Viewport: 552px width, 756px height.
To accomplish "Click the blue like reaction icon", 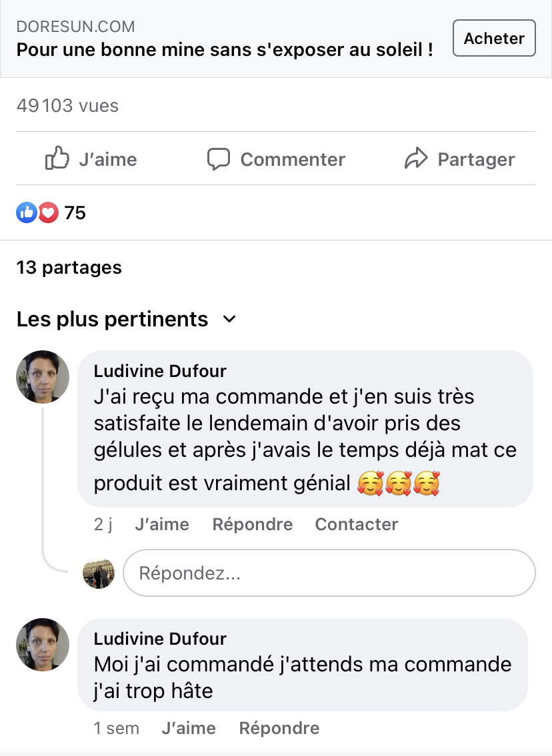I will [26, 212].
